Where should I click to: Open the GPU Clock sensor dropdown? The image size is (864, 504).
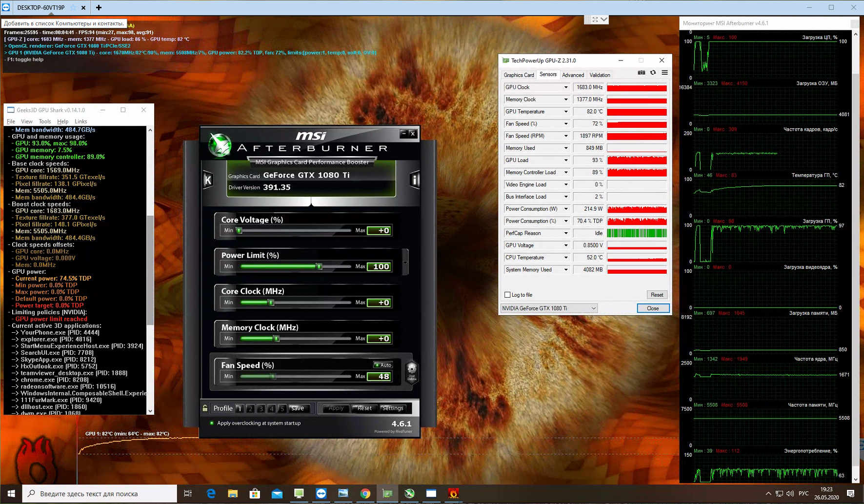(x=566, y=87)
